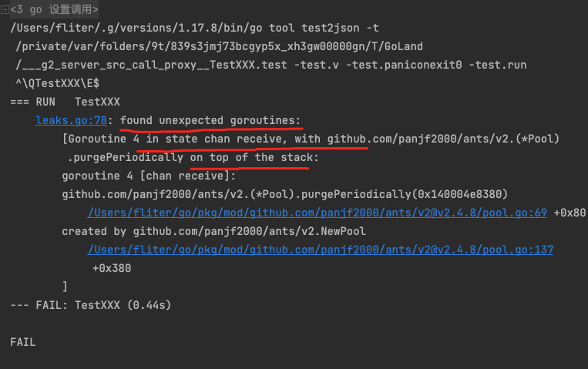Expand the folded go setup block icon
588x369 pixels.
(5, 10)
